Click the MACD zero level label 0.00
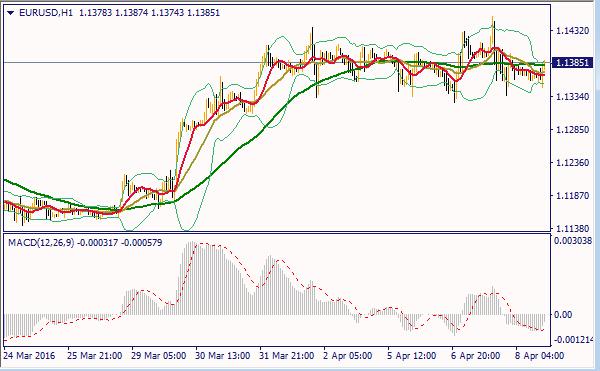 563,315
